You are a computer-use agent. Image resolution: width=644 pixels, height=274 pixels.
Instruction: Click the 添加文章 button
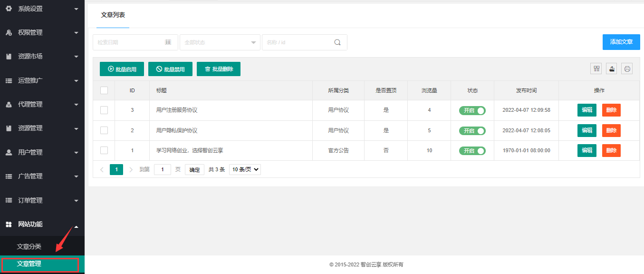(x=621, y=42)
